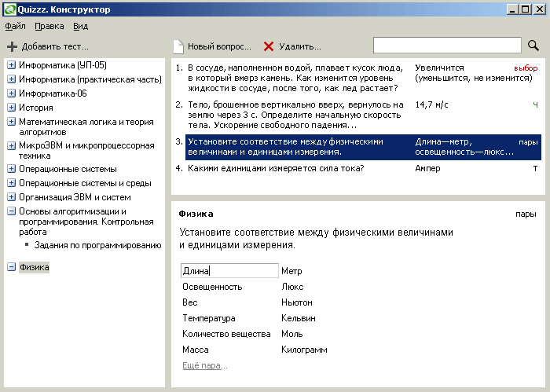Click the magnifying glass search icon

pos(533,46)
